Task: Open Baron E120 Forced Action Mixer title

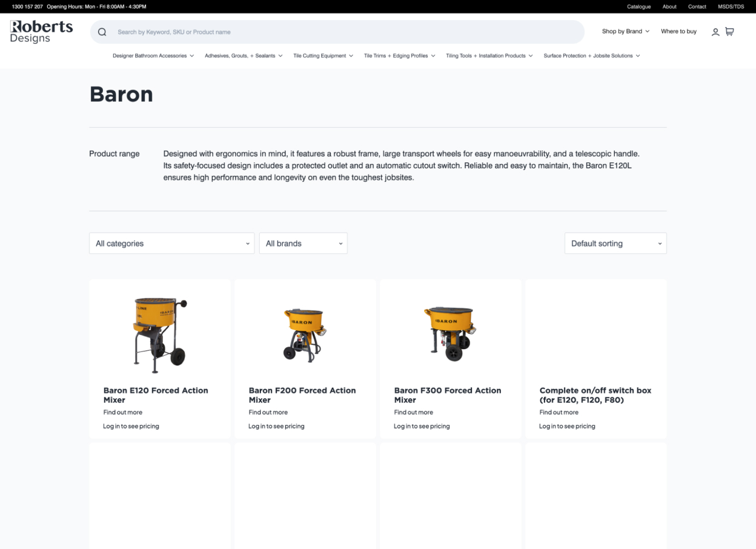Action: click(x=156, y=395)
